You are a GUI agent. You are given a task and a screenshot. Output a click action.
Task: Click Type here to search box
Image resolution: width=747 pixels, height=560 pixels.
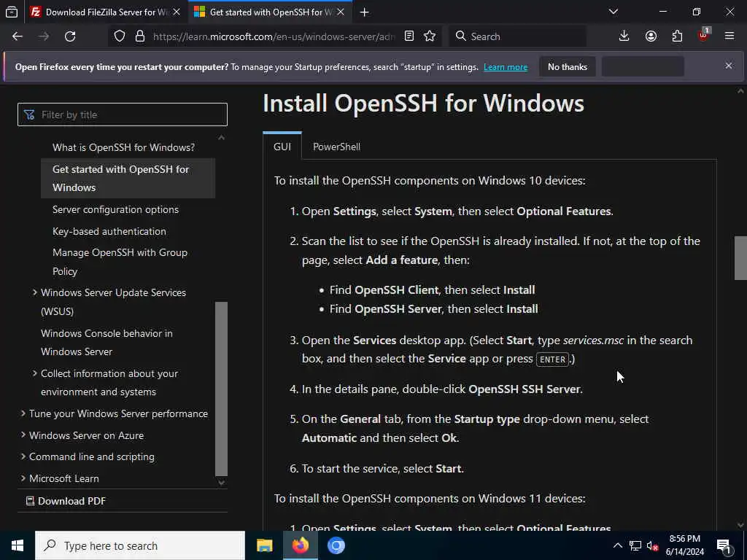pos(139,545)
